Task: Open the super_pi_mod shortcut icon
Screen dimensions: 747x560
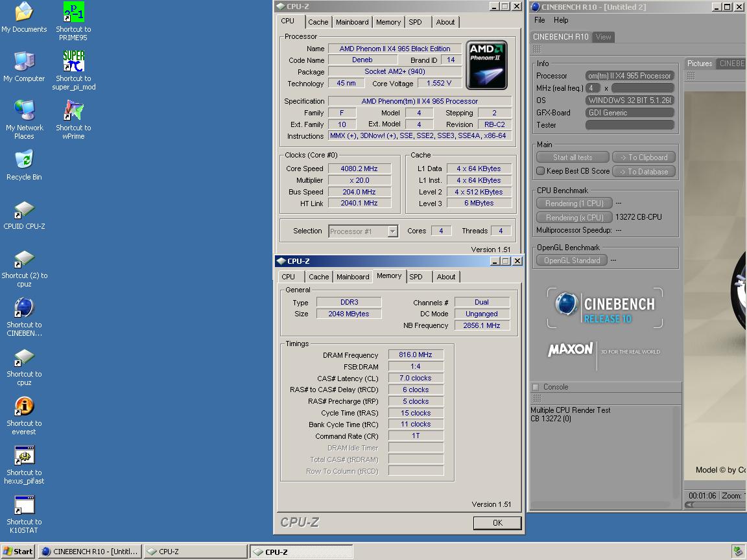Action: tap(73, 62)
